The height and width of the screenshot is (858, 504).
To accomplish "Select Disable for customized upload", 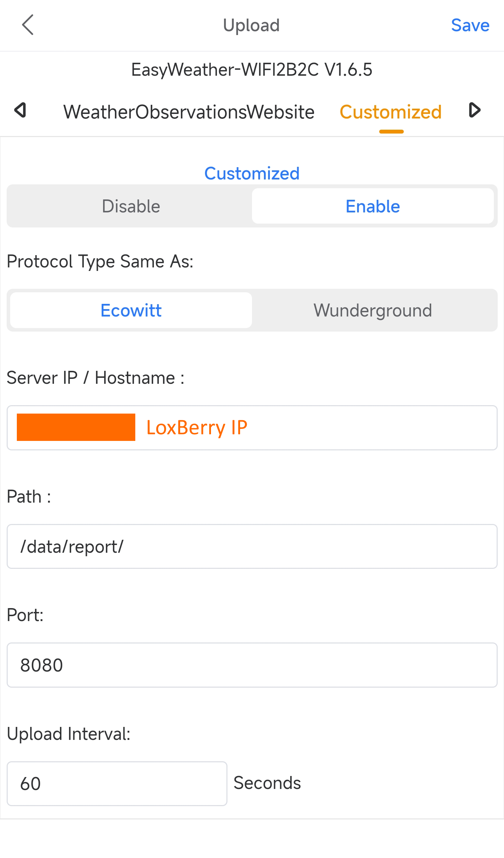I will pos(131,206).
